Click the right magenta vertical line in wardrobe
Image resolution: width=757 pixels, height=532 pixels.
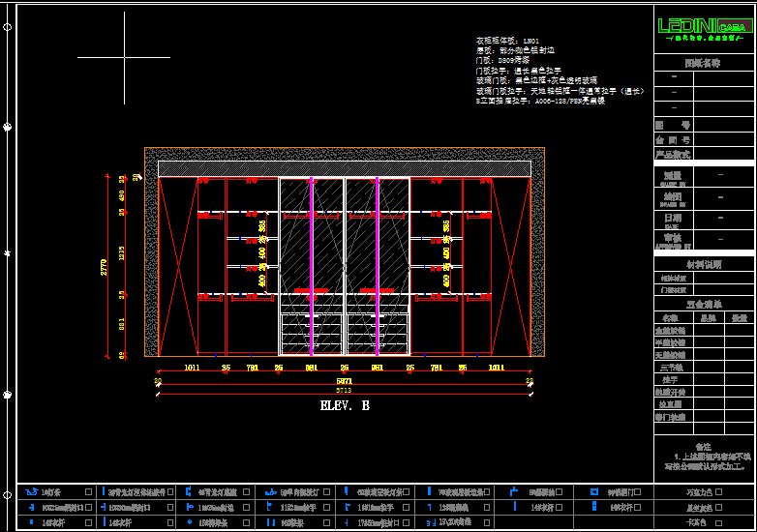(377, 259)
